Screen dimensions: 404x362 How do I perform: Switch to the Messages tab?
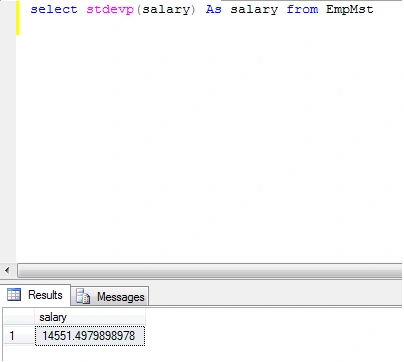(110, 296)
